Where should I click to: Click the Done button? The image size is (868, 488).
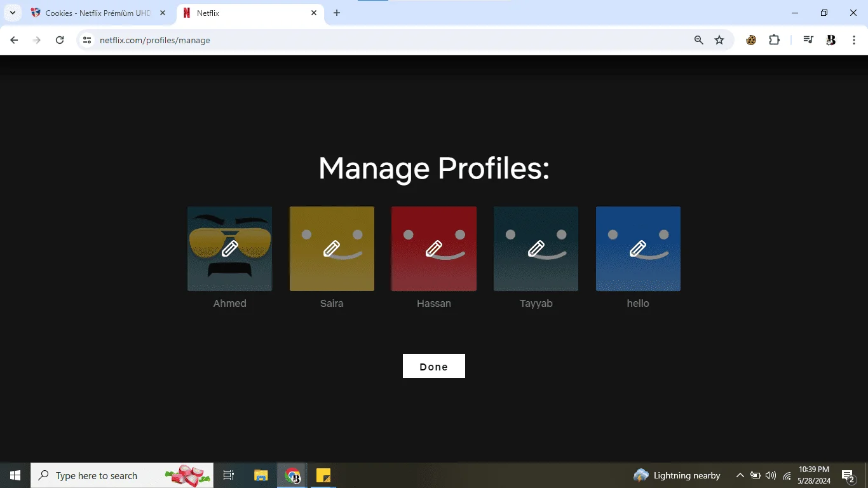(x=434, y=366)
